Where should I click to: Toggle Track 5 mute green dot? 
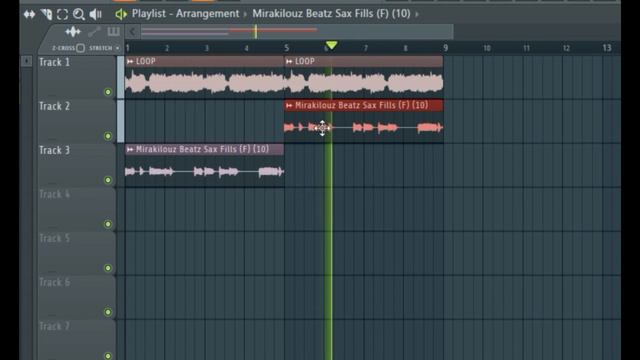point(108,268)
